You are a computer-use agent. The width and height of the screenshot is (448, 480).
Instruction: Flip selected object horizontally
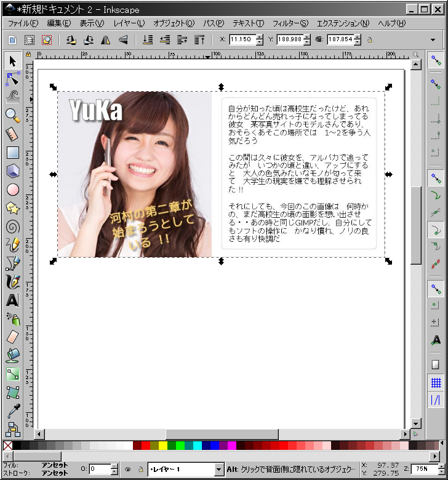pos(105,40)
